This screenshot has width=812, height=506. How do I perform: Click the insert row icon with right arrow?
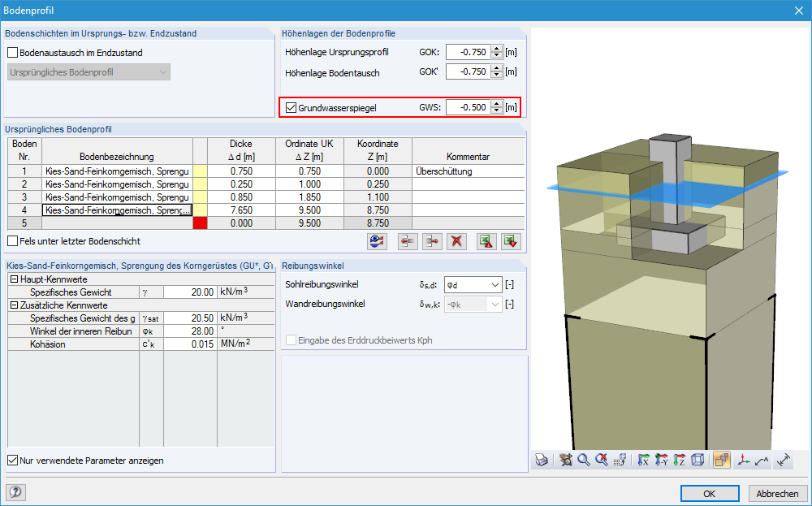(432, 241)
